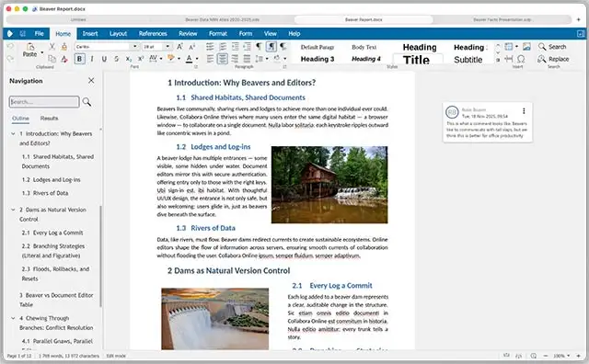Image resolution: width=589 pixels, height=364 pixels.
Task: Click the navigation search magnifier icon
Action: click(x=87, y=102)
